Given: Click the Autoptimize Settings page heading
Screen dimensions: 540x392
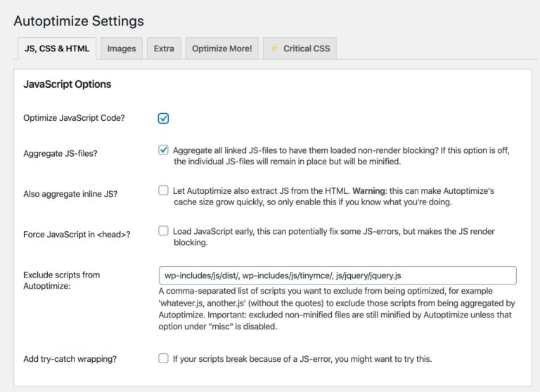Looking at the screenshot, I should click(x=79, y=21).
